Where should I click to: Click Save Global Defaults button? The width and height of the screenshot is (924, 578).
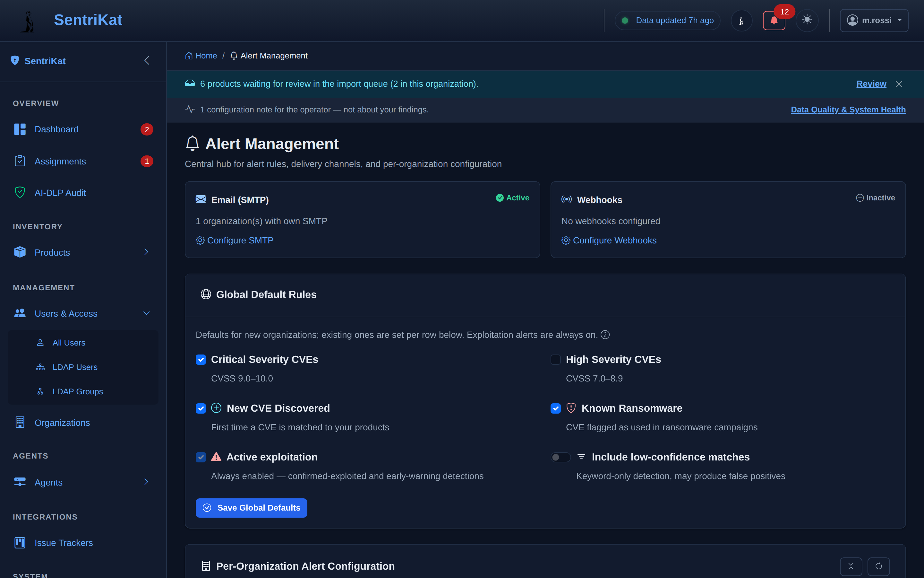pyautogui.click(x=251, y=508)
